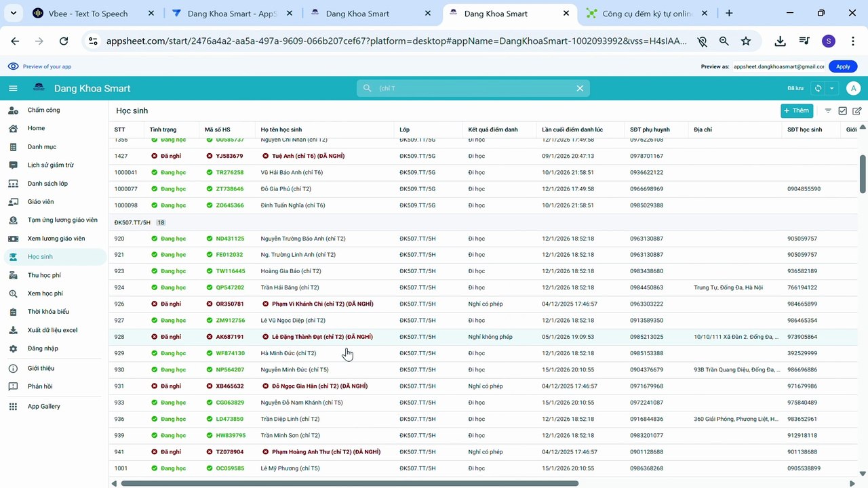The height and width of the screenshot is (488, 868).
Task: Open the browser downloads panel
Action: 781,41
